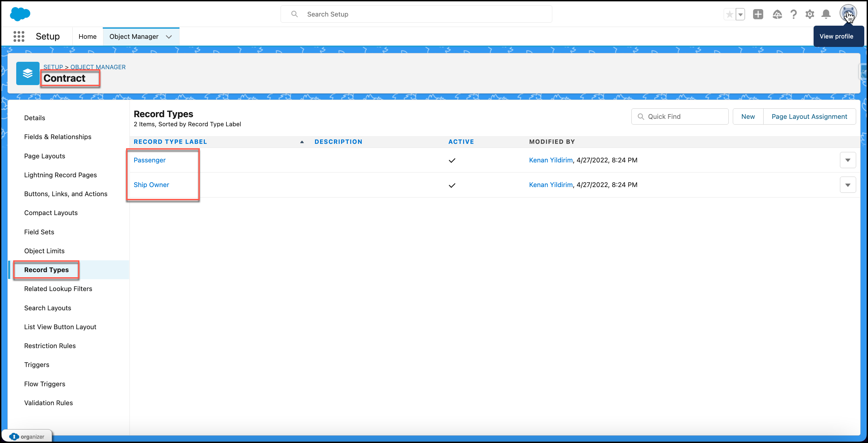The width and height of the screenshot is (868, 443).
Task: Click the Quick Find input
Action: pyautogui.click(x=680, y=116)
